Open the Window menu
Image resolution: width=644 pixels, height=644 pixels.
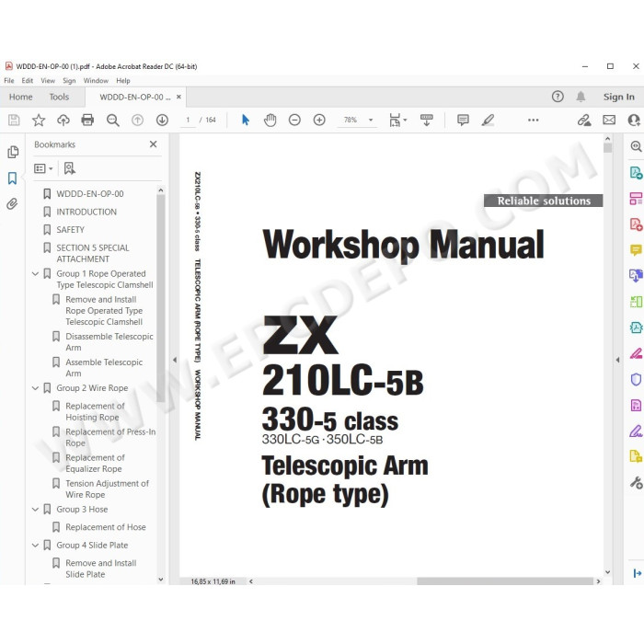96,81
